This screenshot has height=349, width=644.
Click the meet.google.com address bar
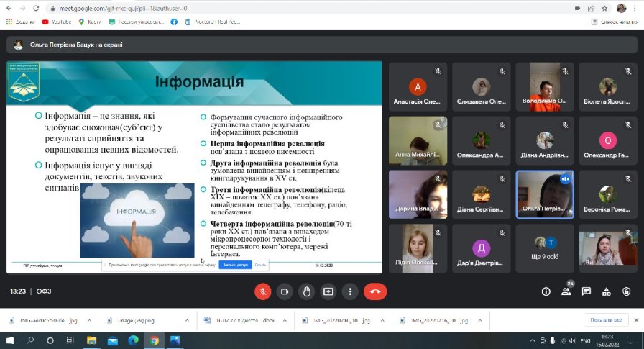pos(308,8)
